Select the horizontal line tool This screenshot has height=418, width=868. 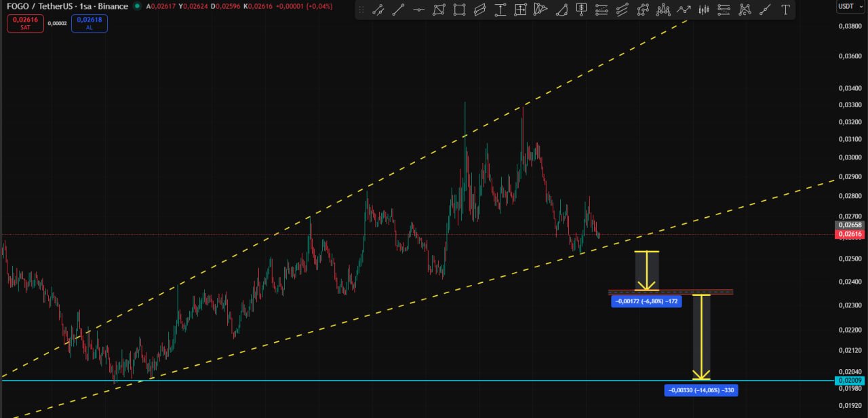419,9
